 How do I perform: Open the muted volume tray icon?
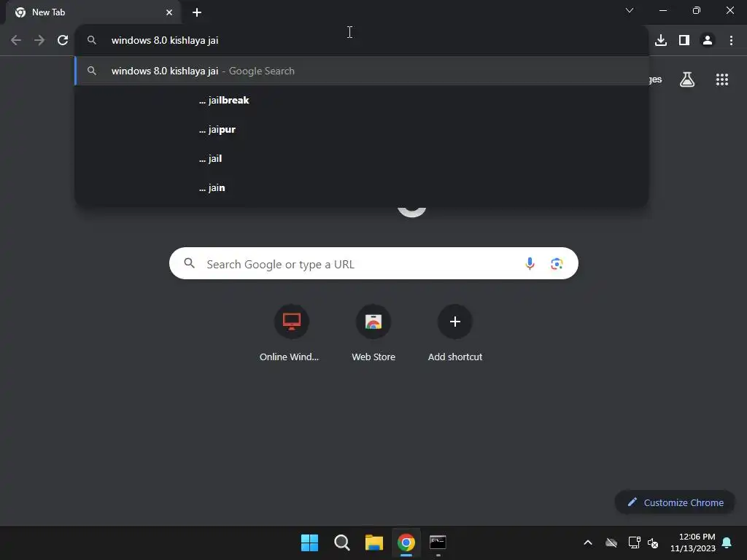click(653, 542)
